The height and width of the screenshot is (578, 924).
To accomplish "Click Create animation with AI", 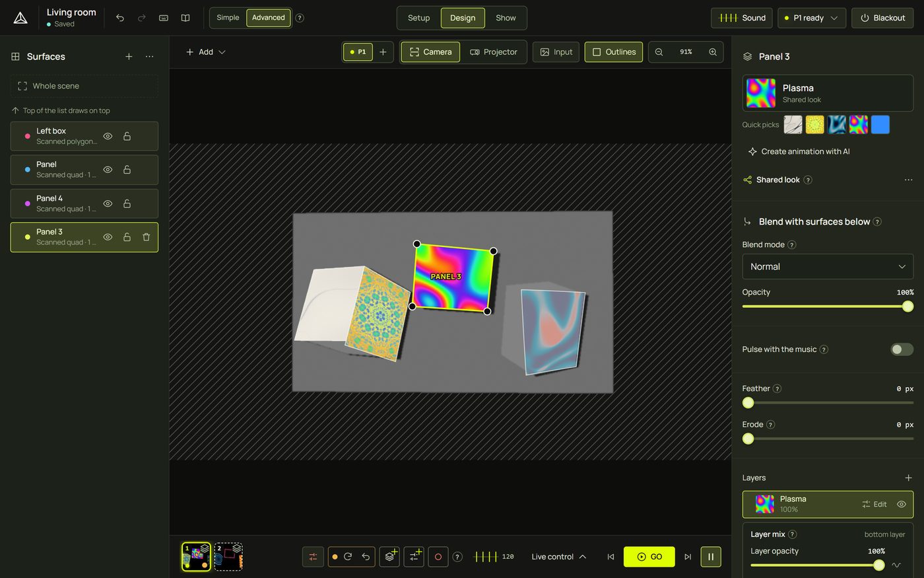I will coord(799,151).
